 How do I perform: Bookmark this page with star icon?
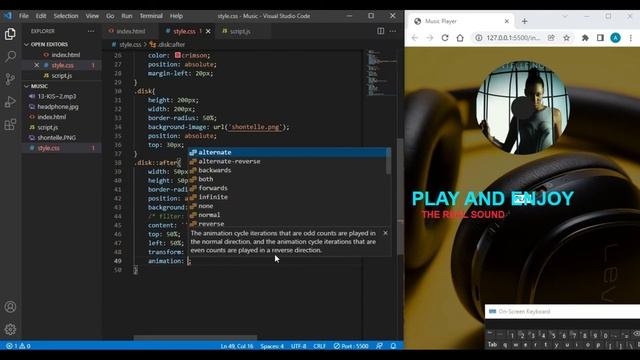pos(566,38)
